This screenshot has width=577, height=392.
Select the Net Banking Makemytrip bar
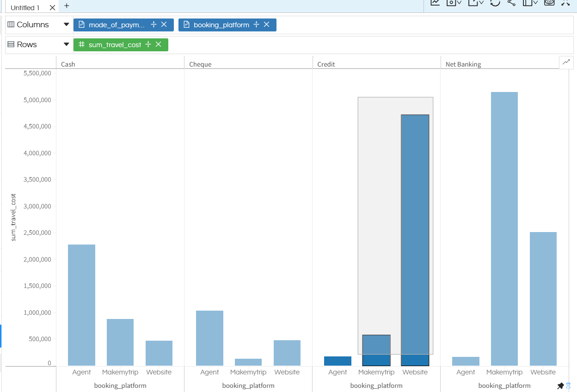tap(504, 229)
